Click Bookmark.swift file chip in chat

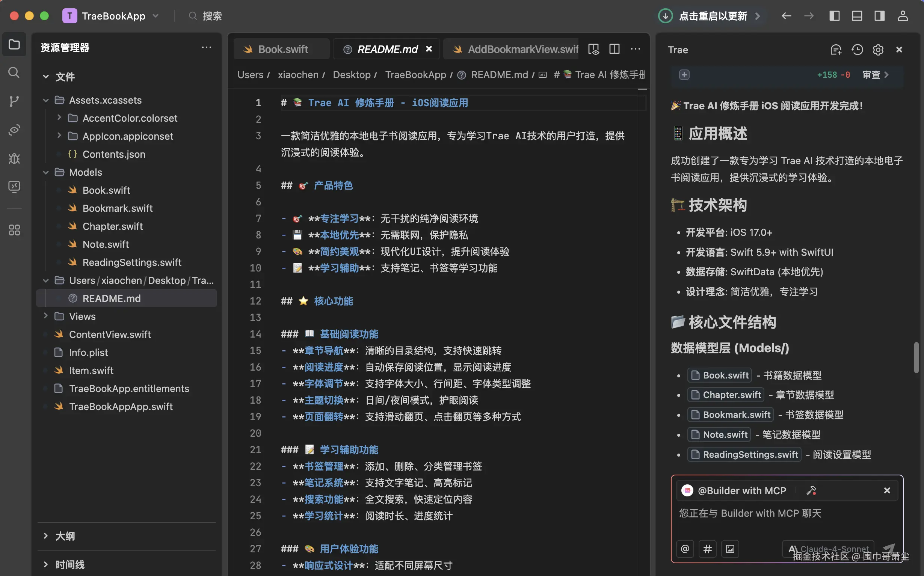tap(730, 415)
